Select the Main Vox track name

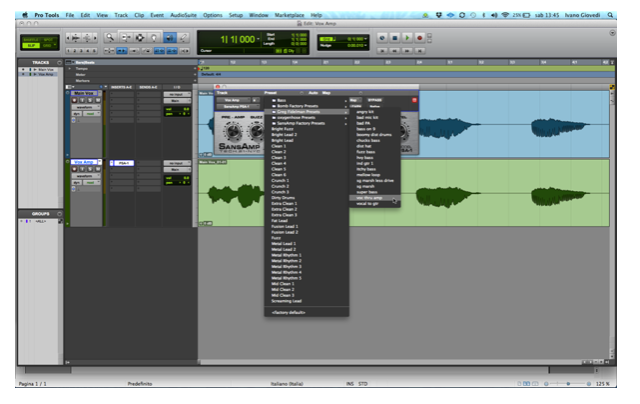coord(84,93)
